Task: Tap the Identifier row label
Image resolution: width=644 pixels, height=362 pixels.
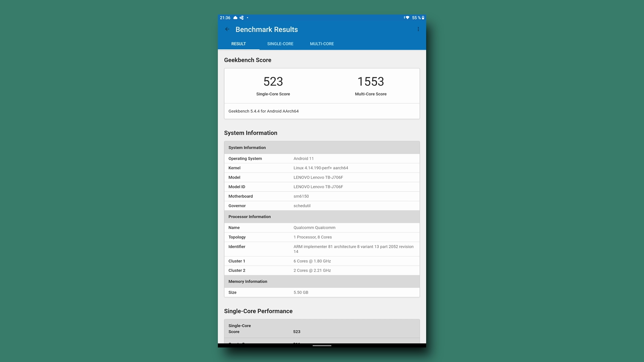Action: coord(237,247)
